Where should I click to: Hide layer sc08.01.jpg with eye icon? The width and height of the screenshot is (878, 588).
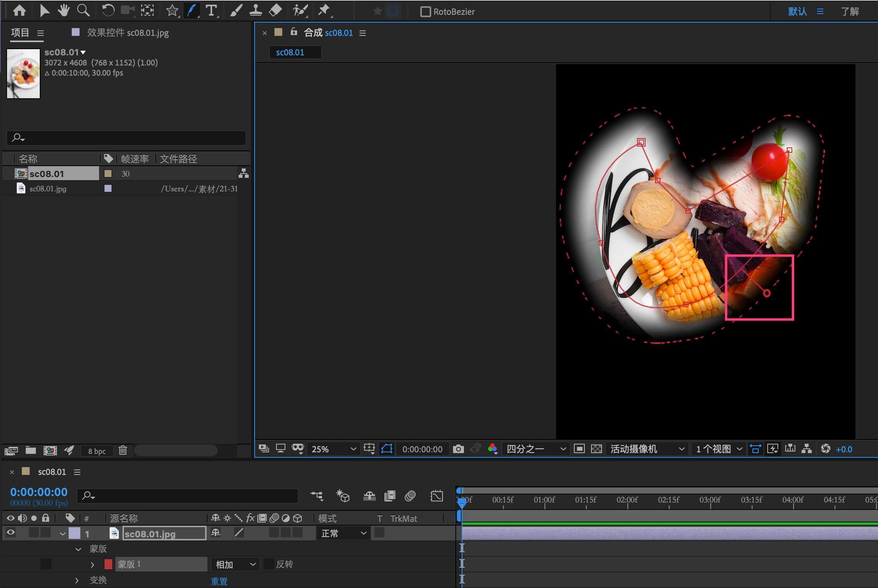pyautogui.click(x=11, y=533)
